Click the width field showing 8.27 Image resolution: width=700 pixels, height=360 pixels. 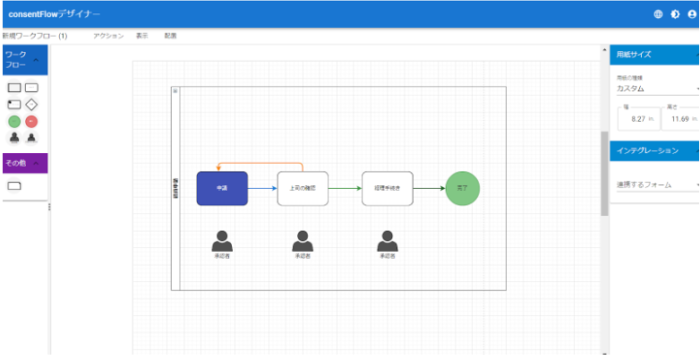click(639, 119)
